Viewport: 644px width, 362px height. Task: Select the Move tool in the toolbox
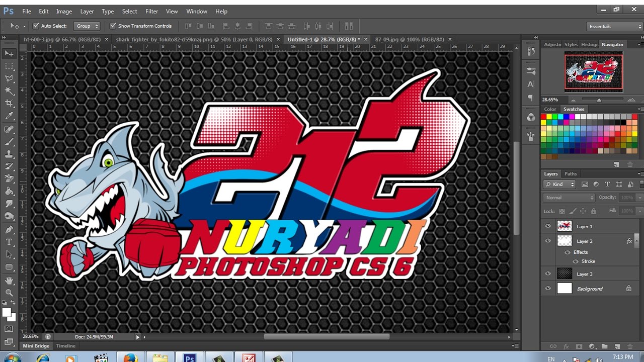[x=9, y=53]
